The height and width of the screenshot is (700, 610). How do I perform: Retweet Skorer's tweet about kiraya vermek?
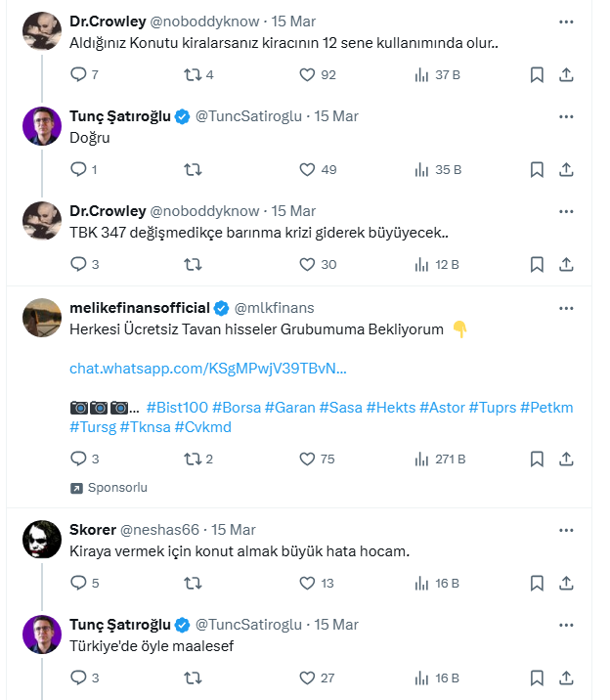[x=193, y=583]
